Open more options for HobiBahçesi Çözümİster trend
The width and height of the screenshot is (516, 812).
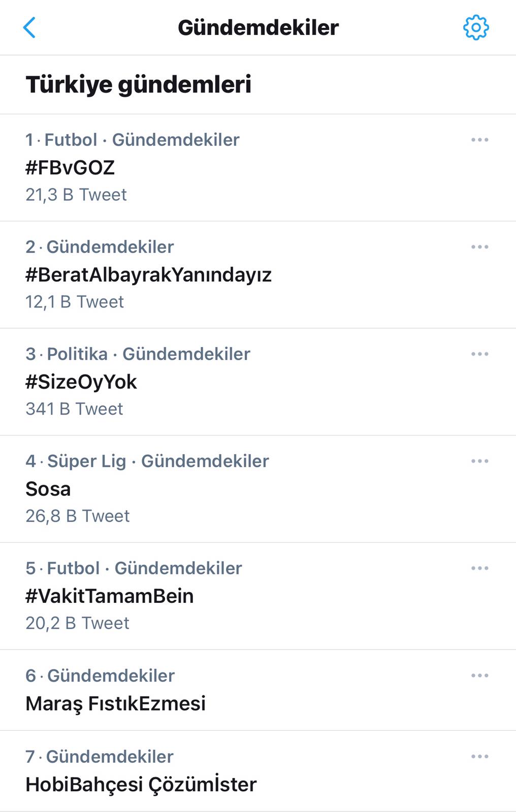click(x=479, y=756)
